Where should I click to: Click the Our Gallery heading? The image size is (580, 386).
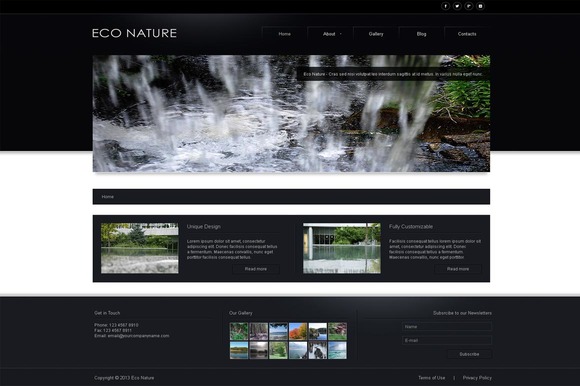pos(240,313)
